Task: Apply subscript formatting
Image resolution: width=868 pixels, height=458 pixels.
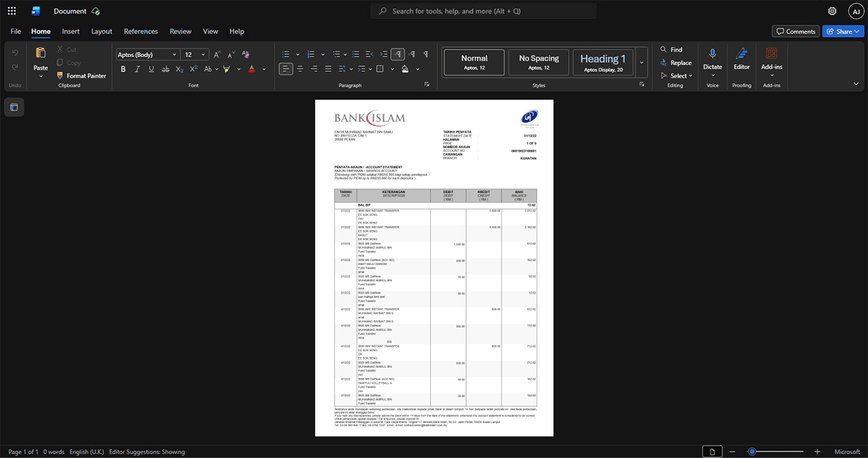Action: [x=179, y=69]
